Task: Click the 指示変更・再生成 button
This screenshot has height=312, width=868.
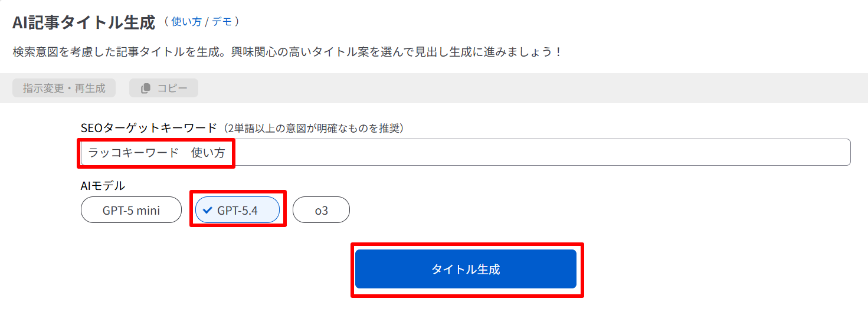Action: (x=64, y=88)
